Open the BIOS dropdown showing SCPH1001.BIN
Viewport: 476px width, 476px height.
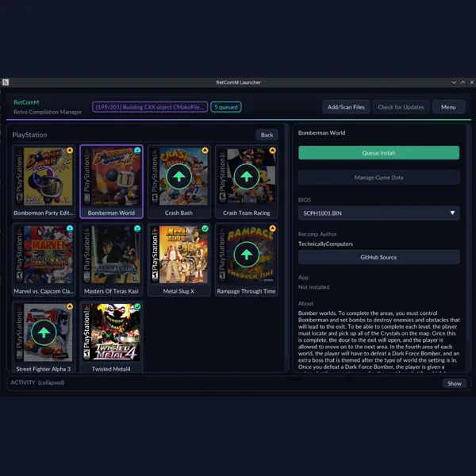point(378,213)
